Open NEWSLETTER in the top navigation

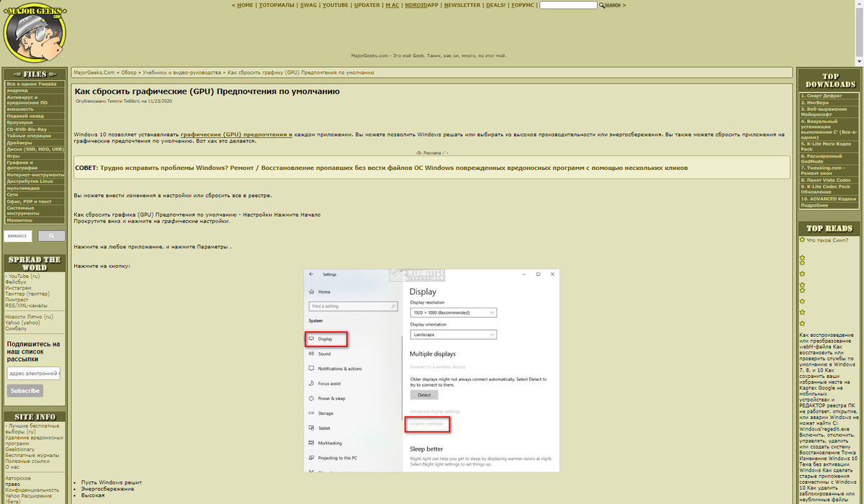pyautogui.click(x=462, y=5)
